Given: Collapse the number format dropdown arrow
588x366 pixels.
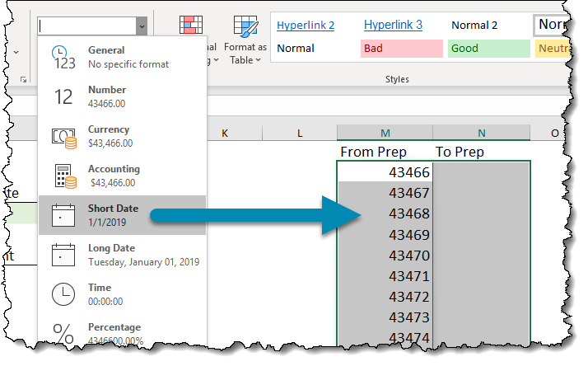Looking at the screenshot, I should (x=142, y=26).
